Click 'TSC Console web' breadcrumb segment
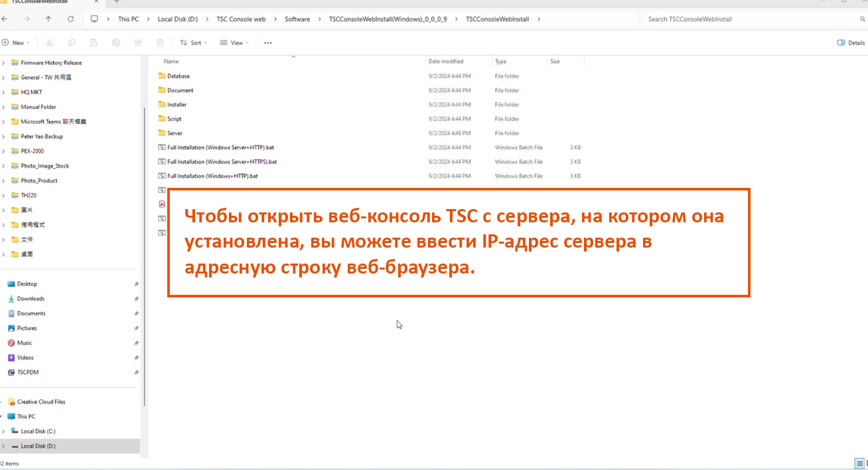This screenshot has width=868, height=470. 240,19
